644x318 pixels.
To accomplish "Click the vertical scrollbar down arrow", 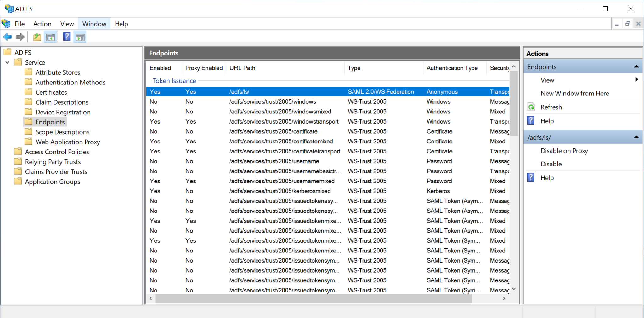I will pyautogui.click(x=514, y=289).
